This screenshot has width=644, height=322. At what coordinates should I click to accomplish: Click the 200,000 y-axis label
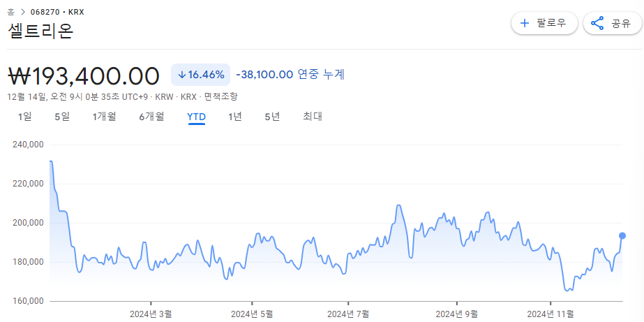tap(29, 223)
